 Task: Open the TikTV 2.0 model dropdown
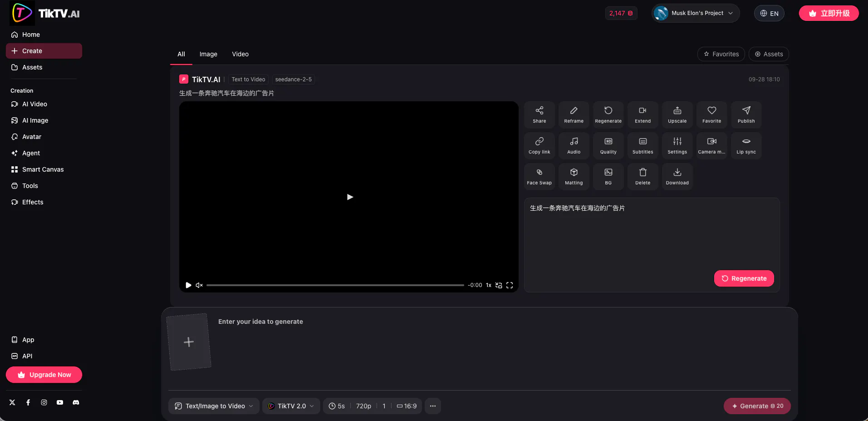(x=291, y=406)
